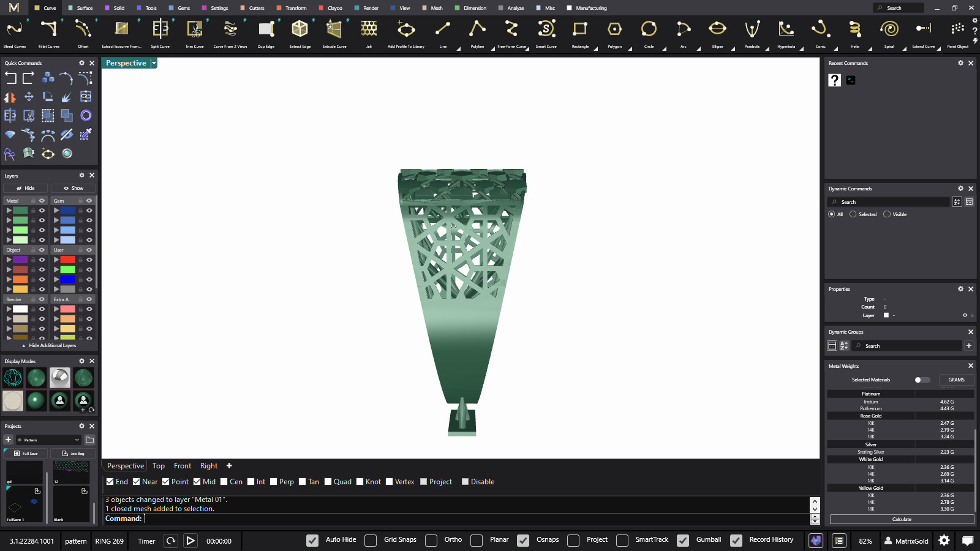
Task: Expand the Line tool flyout arrow
Action: point(458,49)
